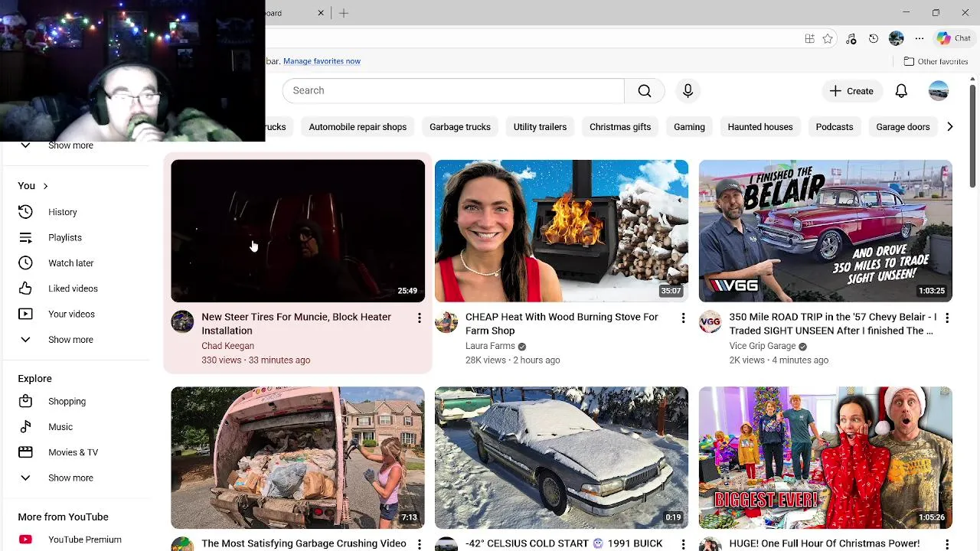This screenshot has width=980, height=551.
Task: Open options for New Steer Tires video
Action: pyautogui.click(x=419, y=318)
